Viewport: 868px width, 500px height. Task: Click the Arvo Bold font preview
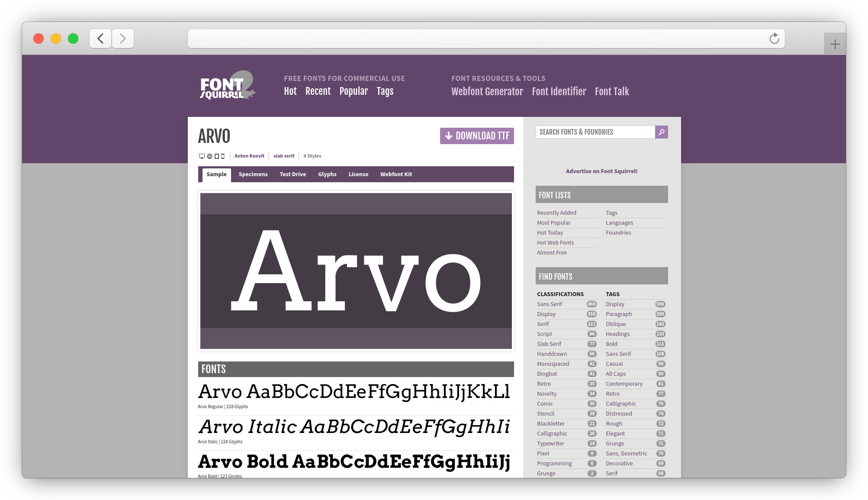tap(354, 461)
